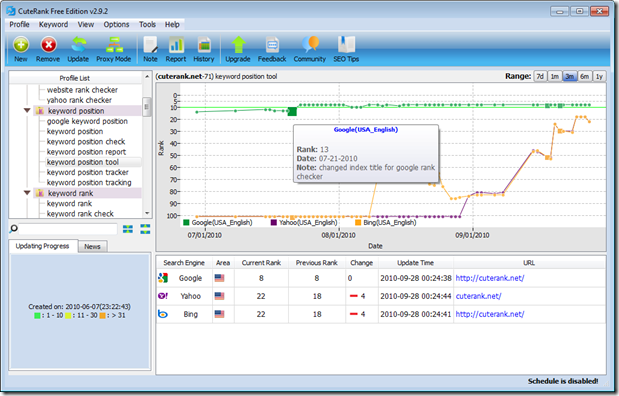
Task: Set chart range to 1y
Action: click(x=599, y=76)
